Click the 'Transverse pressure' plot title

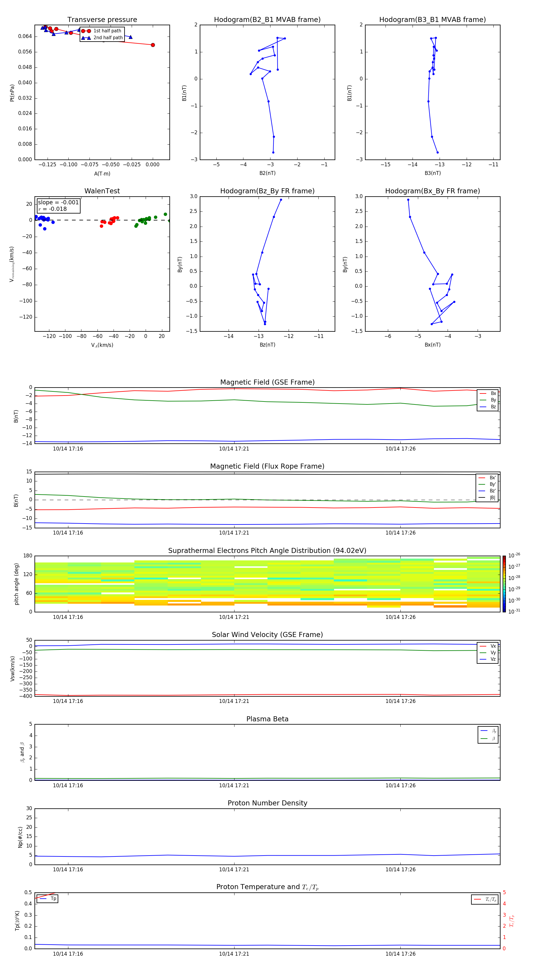pyautogui.click(x=102, y=19)
